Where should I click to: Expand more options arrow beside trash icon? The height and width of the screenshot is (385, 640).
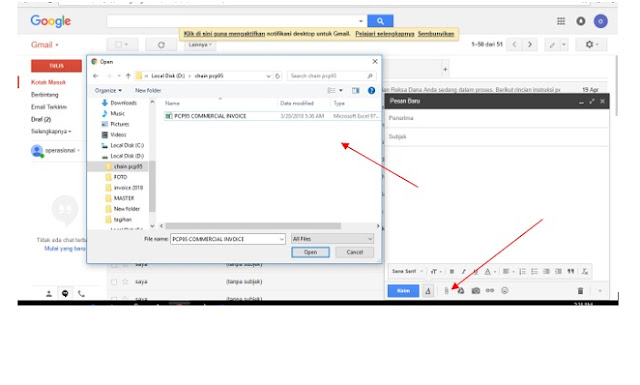pyautogui.click(x=600, y=291)
